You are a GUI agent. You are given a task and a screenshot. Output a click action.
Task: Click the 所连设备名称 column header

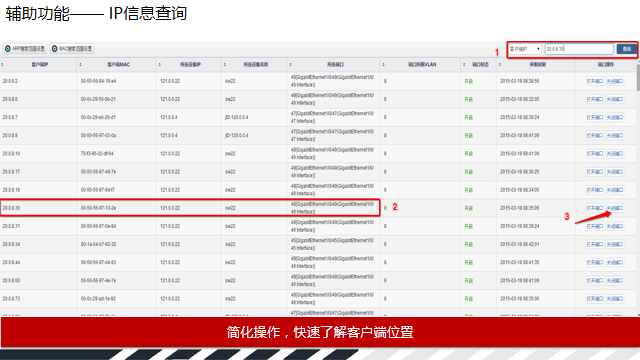pyautogui.click(x=256, y=64)
